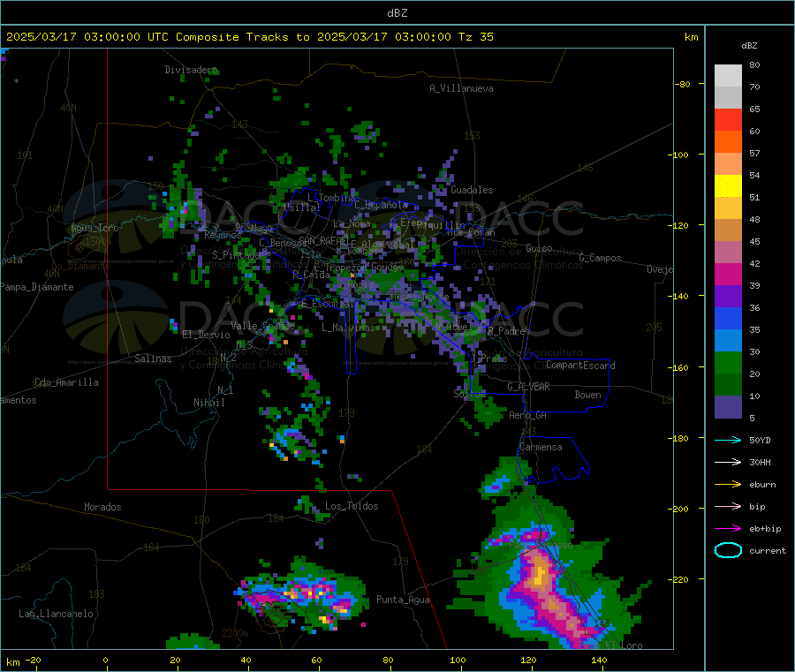The height and width of the screenshot is (672, 795).
Task: Click the 140 tick on bottom axis
Action: point(599,661)
